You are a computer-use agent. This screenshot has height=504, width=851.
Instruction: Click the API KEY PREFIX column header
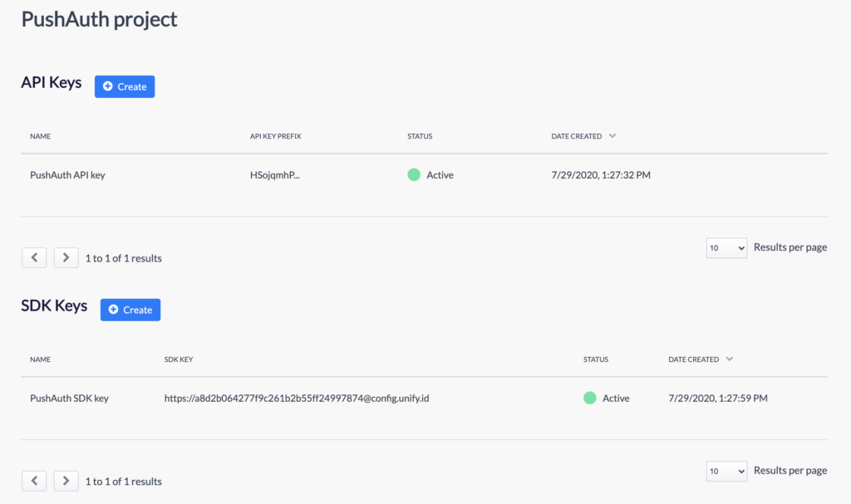coord(275,136)
